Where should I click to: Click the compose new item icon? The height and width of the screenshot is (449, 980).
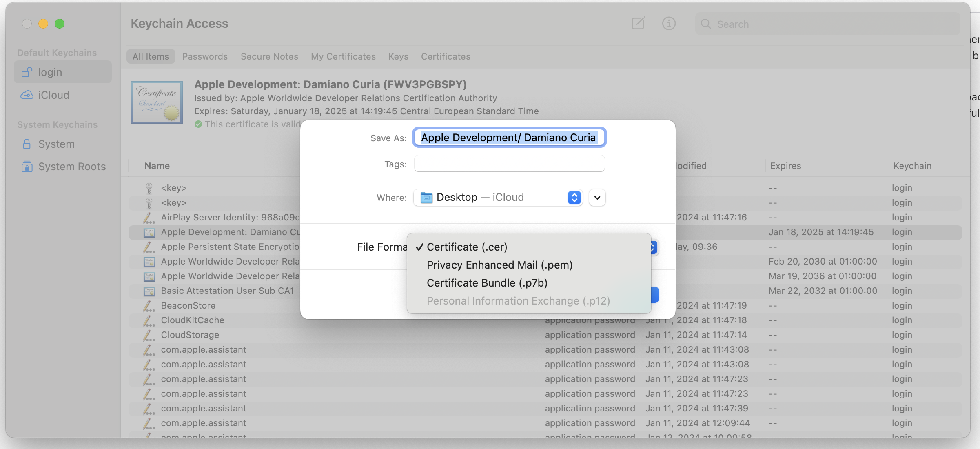point(638,24)
